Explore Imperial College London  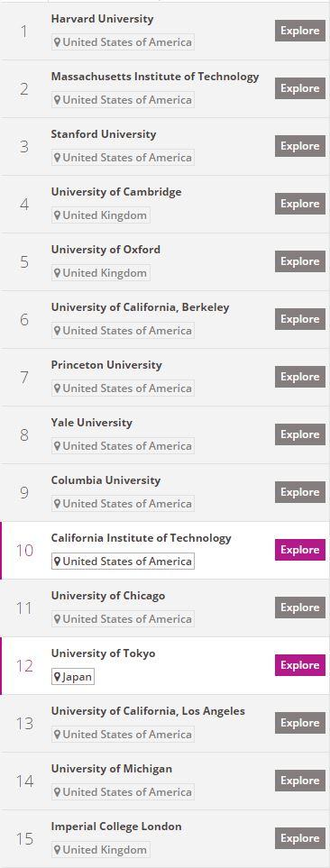pyautogui.click(x=300, y=838)
